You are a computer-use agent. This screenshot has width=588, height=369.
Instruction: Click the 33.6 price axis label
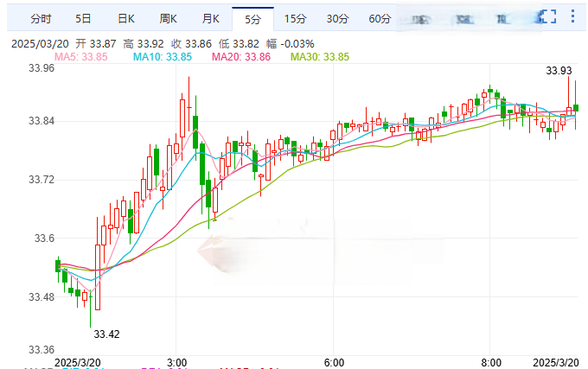(x=44, y=238)
